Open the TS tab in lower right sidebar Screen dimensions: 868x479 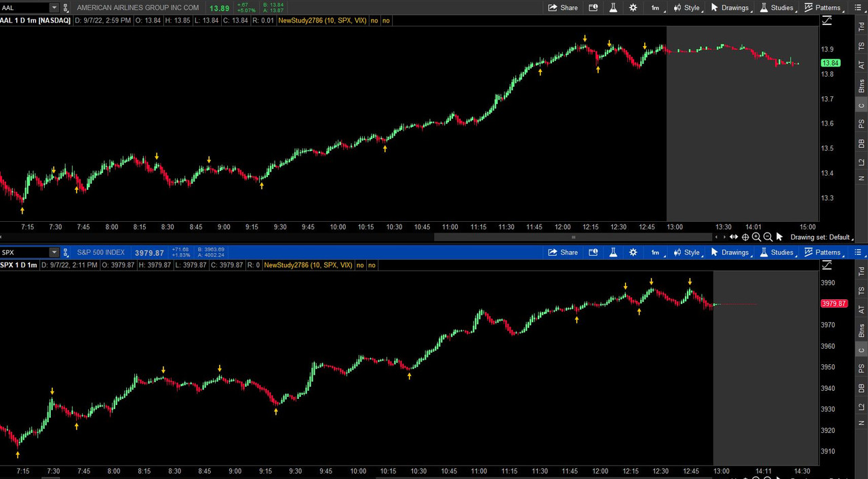pyautogui.click(x=861, y=289)
